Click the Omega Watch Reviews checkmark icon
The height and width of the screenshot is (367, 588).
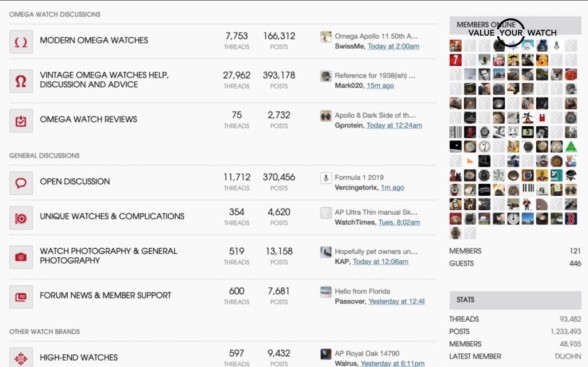click(21, 121)
